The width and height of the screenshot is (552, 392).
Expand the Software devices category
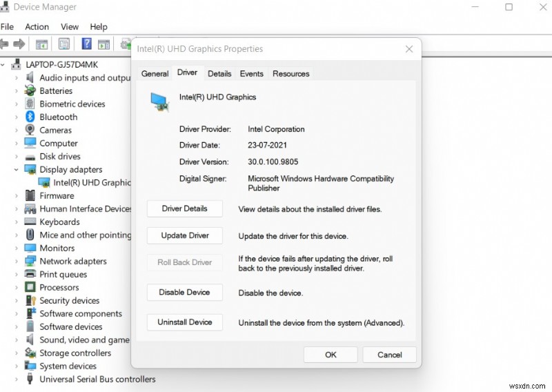tap(16, 327)
